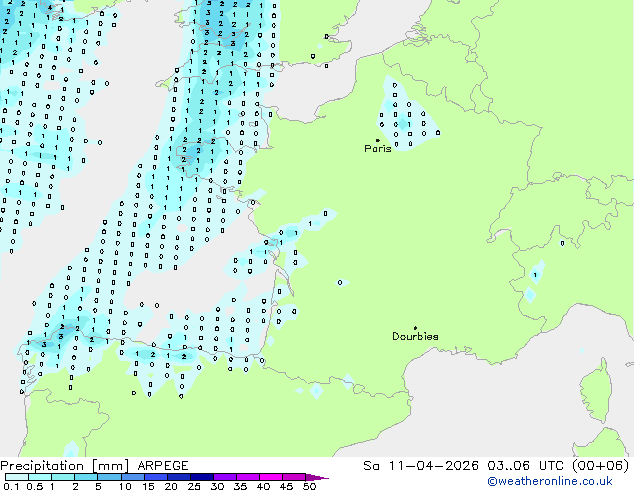Click the 'Precipitation [mm]' title text

[65, 466]
